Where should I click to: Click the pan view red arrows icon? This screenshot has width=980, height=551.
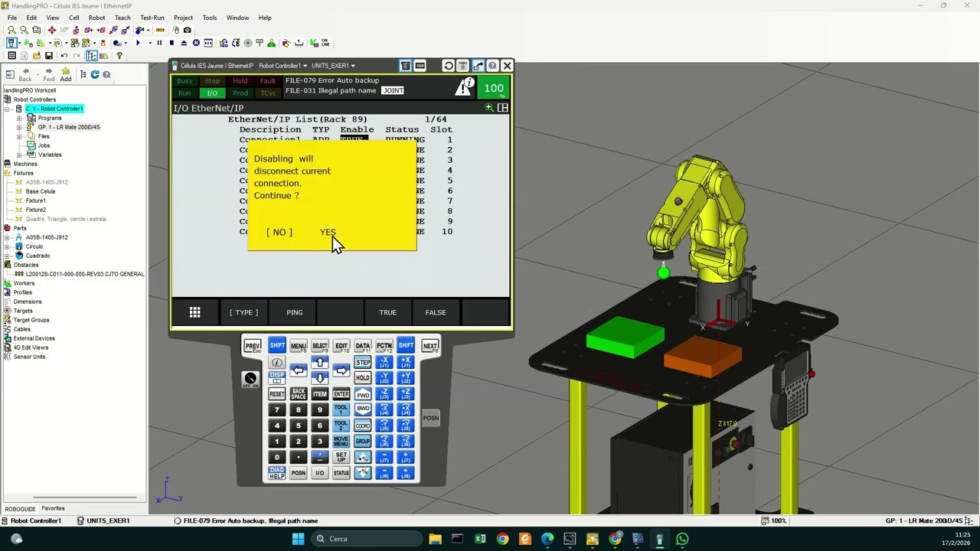coord(52,31)
